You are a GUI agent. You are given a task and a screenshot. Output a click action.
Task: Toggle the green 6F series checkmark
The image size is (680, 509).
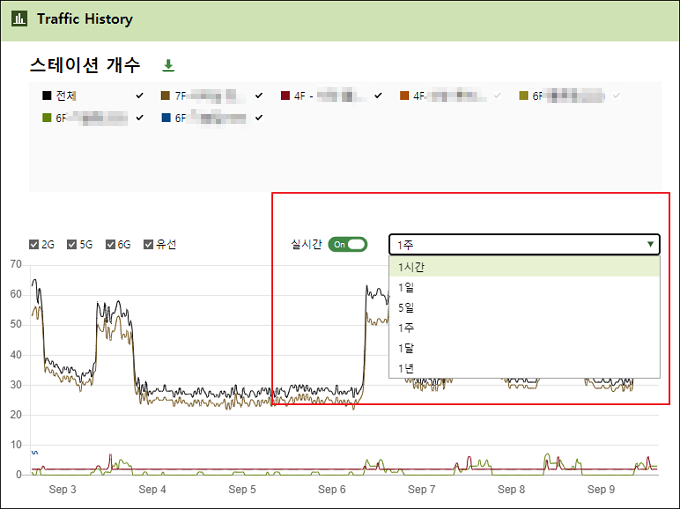(140, 117)
